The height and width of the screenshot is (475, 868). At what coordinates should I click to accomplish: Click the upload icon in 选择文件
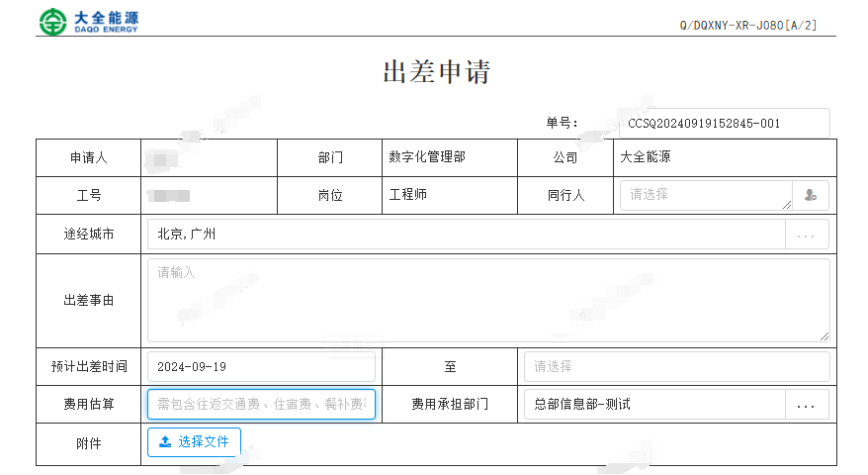pos(165,441)
